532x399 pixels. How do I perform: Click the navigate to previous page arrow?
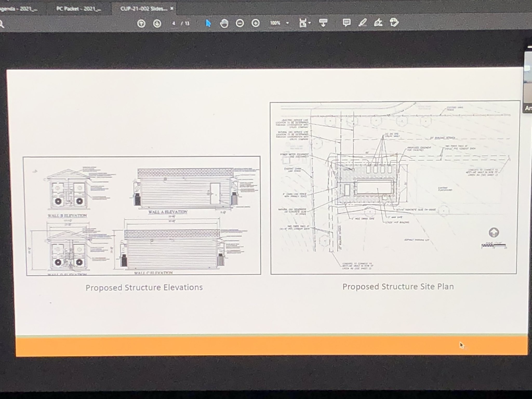[142, 23]
